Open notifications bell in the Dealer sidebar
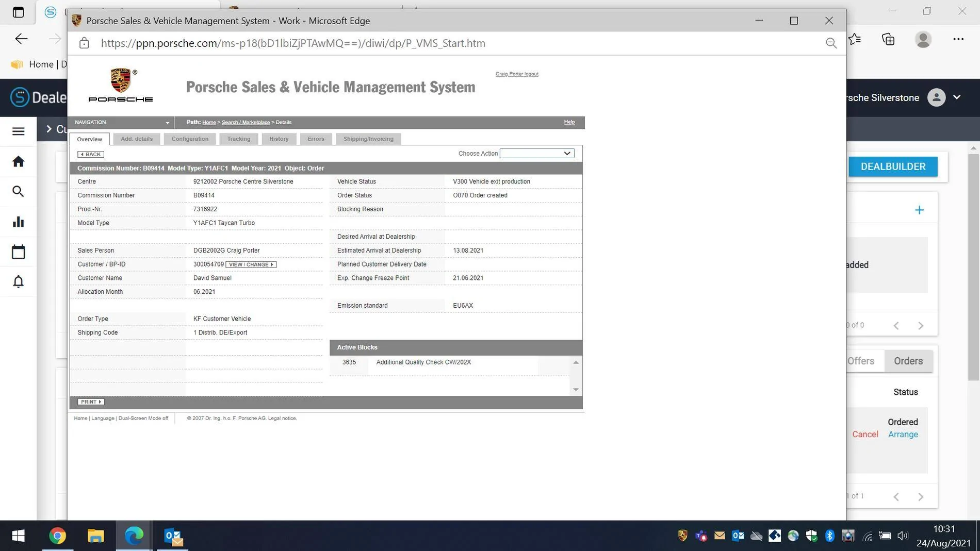Viewport: 980px width, 551px height. click(19, 281)
